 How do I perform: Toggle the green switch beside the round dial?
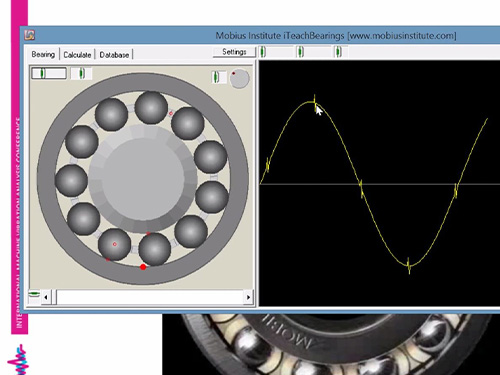tap(216, 77)
